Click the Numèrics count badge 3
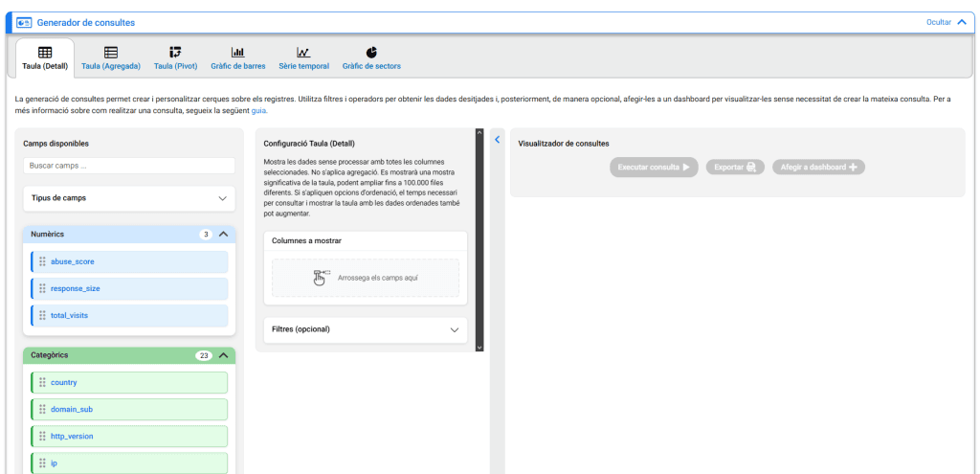980x474 pixels. click(207, 235)
